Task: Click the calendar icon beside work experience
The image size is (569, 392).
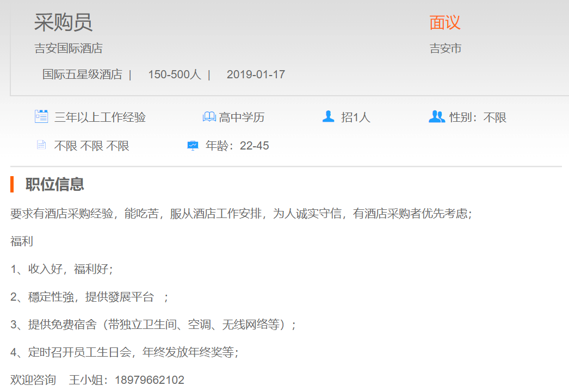Action: (x=41, y=116)
